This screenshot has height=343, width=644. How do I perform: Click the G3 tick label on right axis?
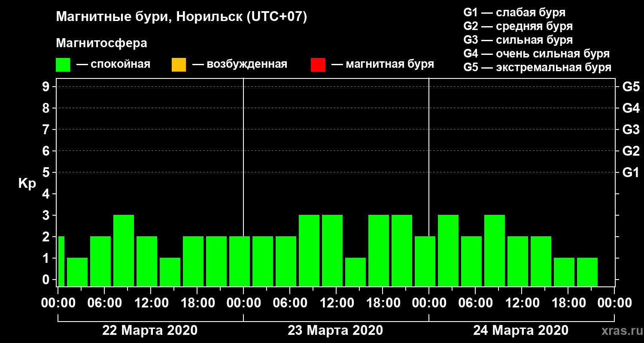pyautogui.click(x=631, y=129)
